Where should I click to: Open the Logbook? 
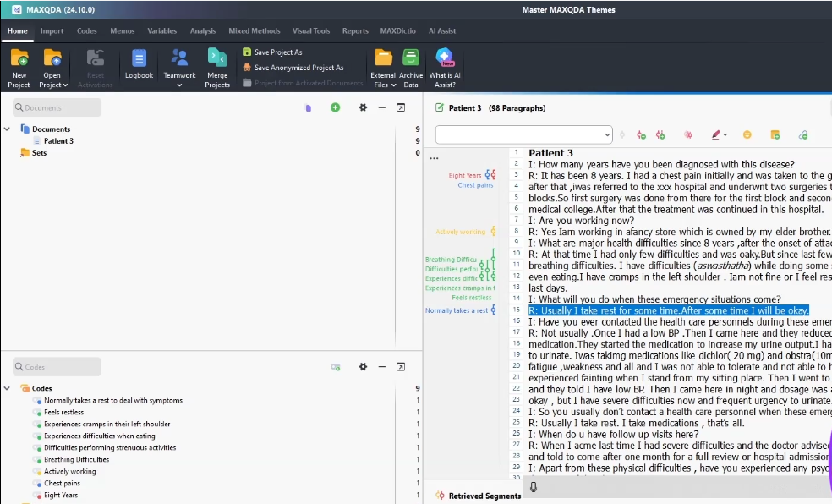click(139, 58)
